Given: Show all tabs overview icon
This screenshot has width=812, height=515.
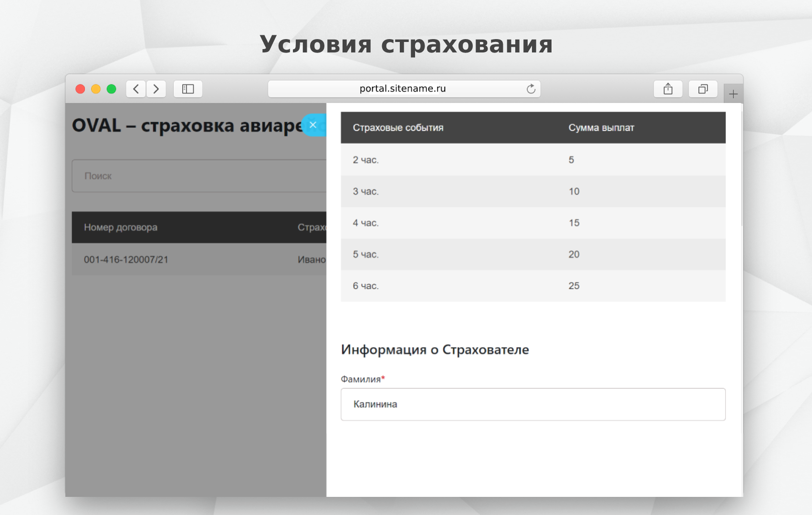Looking at the screenshot, I should point(703,89).
